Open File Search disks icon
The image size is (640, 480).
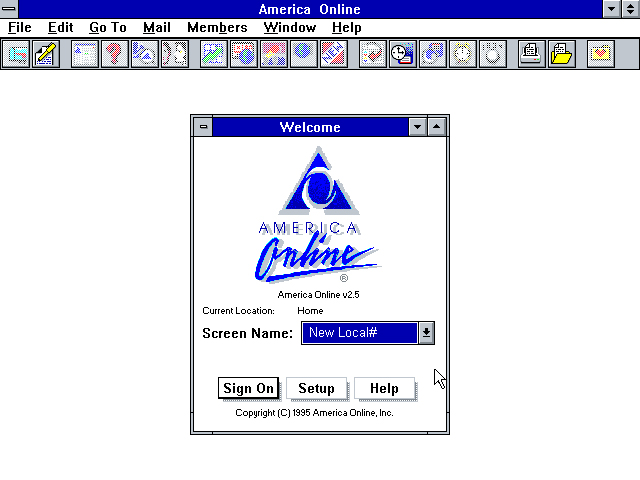click(x=433, y=54)
